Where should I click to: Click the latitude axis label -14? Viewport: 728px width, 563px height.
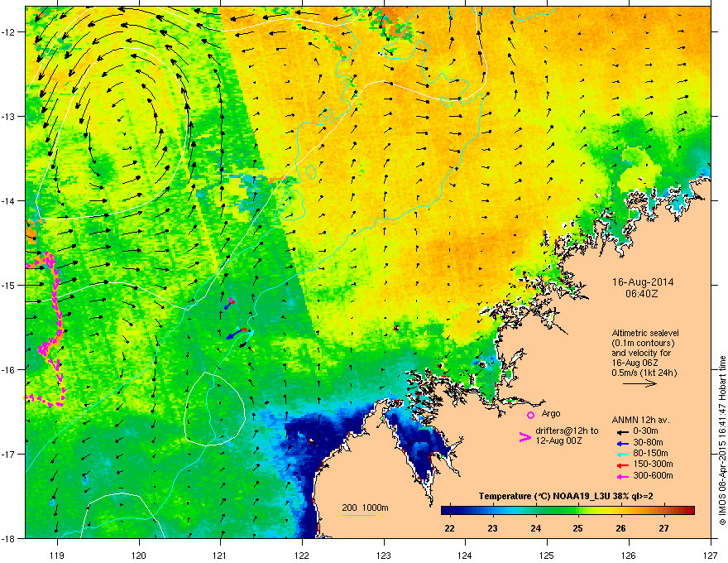pos(8,200)
